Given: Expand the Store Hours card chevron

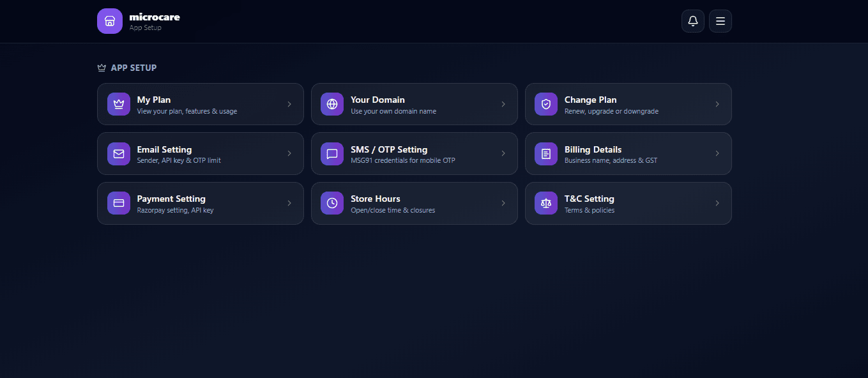Looking at the screenshot, I should click(503, 203).
